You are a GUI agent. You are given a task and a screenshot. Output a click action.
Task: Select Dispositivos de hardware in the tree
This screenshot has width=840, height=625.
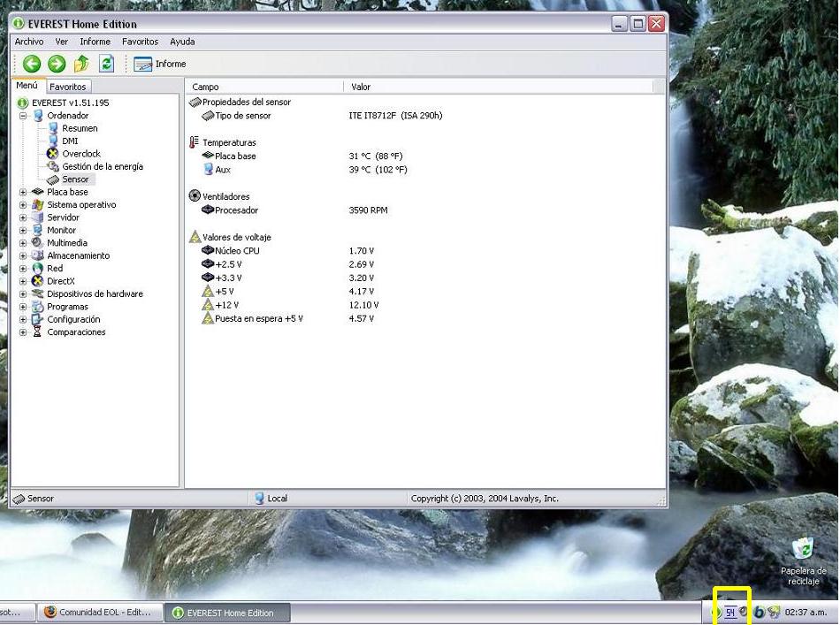[95, 294]
